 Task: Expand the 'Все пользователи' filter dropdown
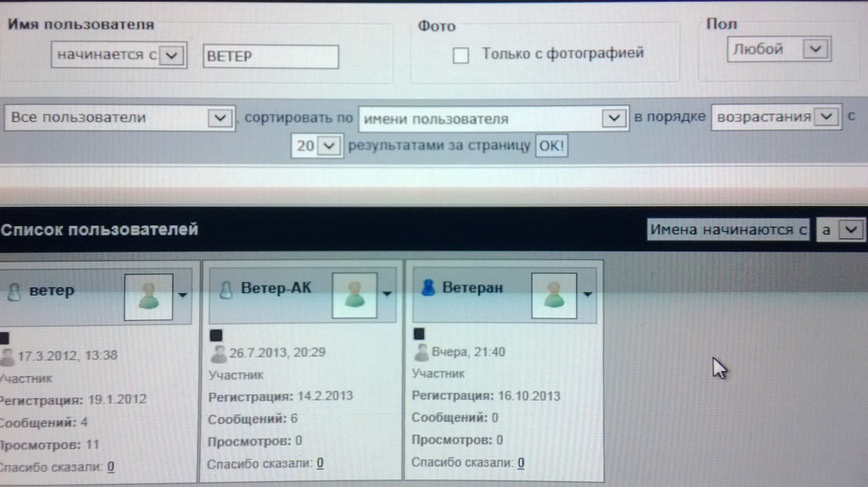click(x=220, y=119)
